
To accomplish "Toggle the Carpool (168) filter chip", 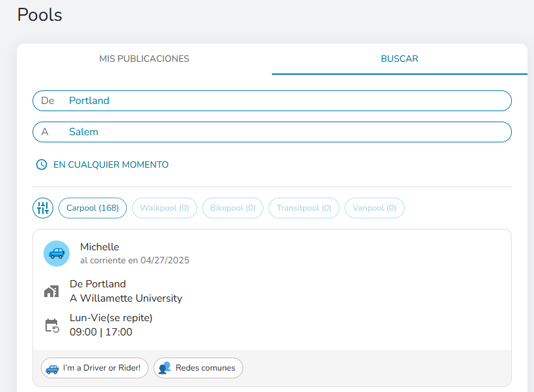I will 92,207.
